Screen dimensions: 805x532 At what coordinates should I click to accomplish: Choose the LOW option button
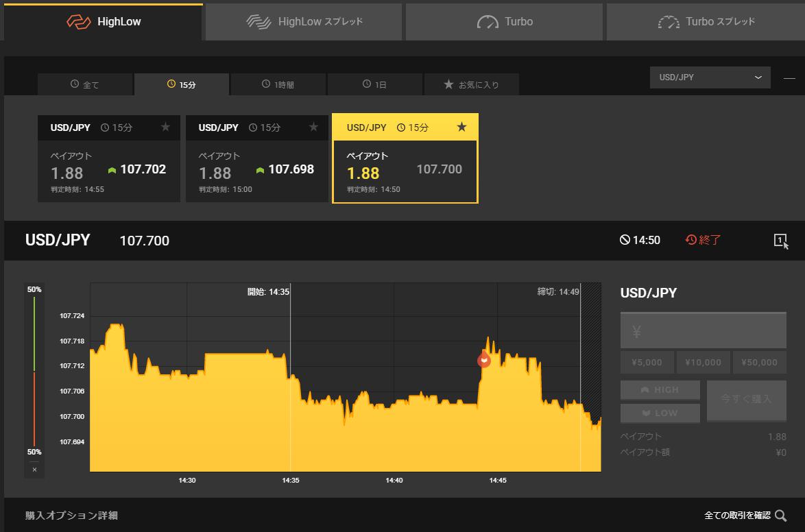point(660,413)
